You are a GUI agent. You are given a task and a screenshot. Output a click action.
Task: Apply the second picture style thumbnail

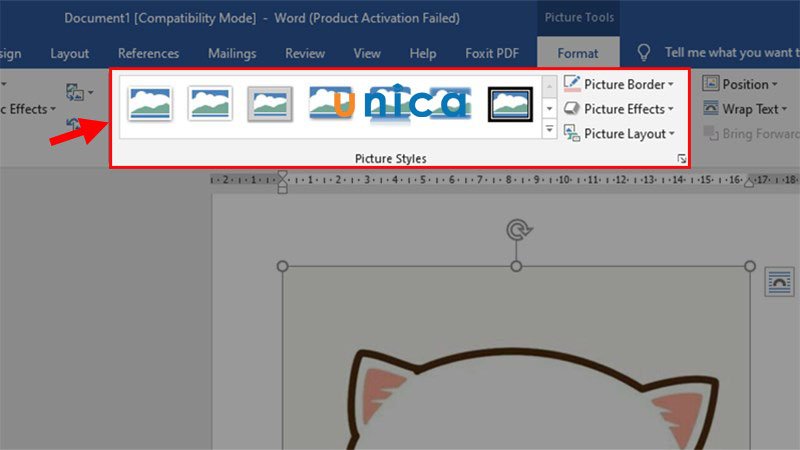(210, 104)
